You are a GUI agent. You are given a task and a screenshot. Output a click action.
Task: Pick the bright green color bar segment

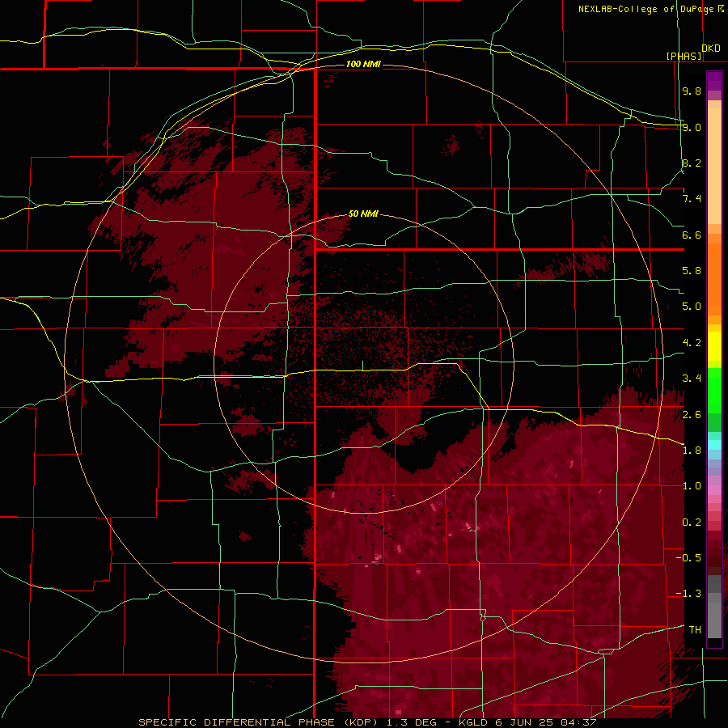point(714,390)
